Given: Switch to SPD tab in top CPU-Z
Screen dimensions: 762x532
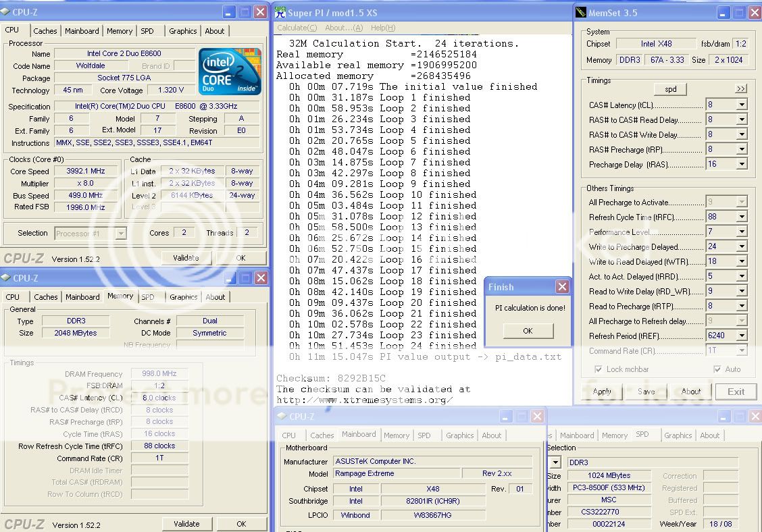Looking at the screenshot, I should point(147,31).
